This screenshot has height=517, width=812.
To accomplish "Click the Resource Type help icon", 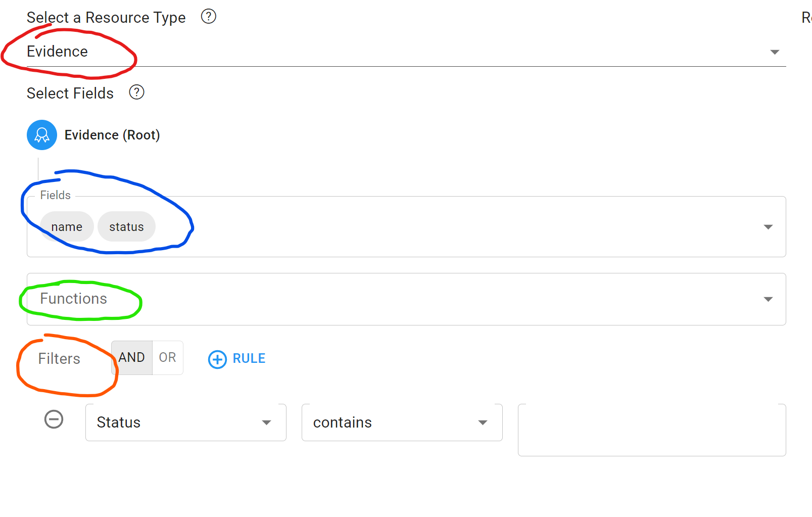I will pyautogui.click(x=208, y=17).
